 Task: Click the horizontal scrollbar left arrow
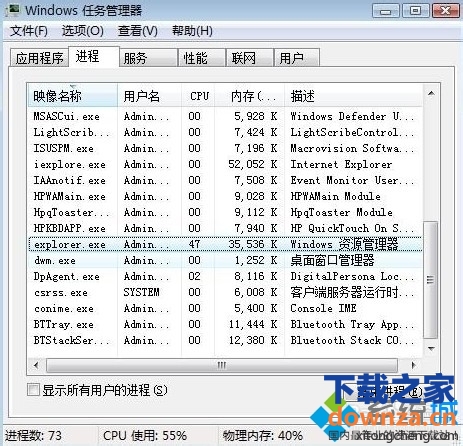(x=36, y=365)
